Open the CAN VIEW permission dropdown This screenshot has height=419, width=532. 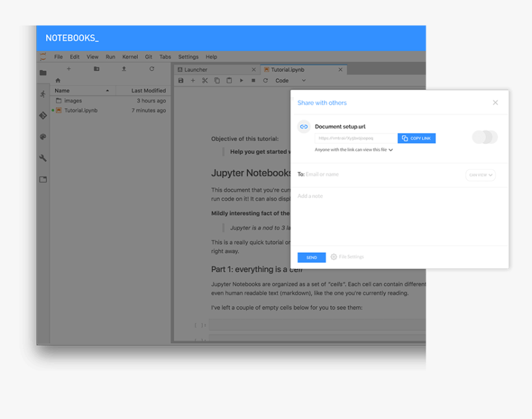481,175
